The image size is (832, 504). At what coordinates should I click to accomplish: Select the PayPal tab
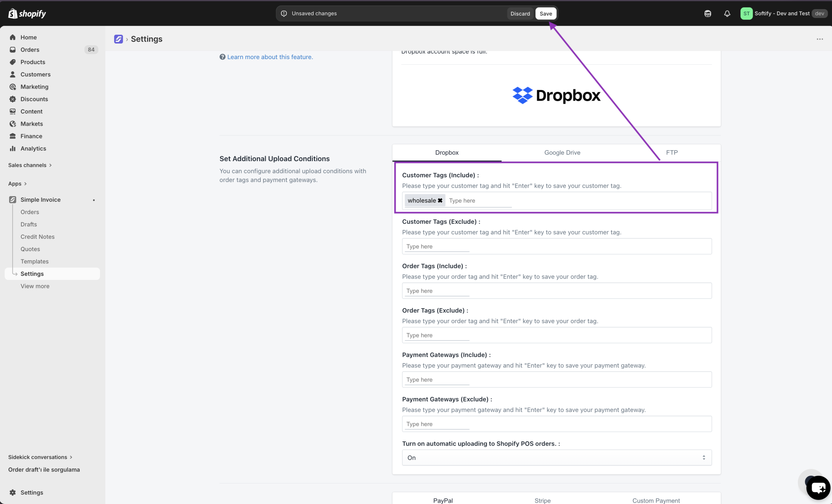(x=443, y=500)
